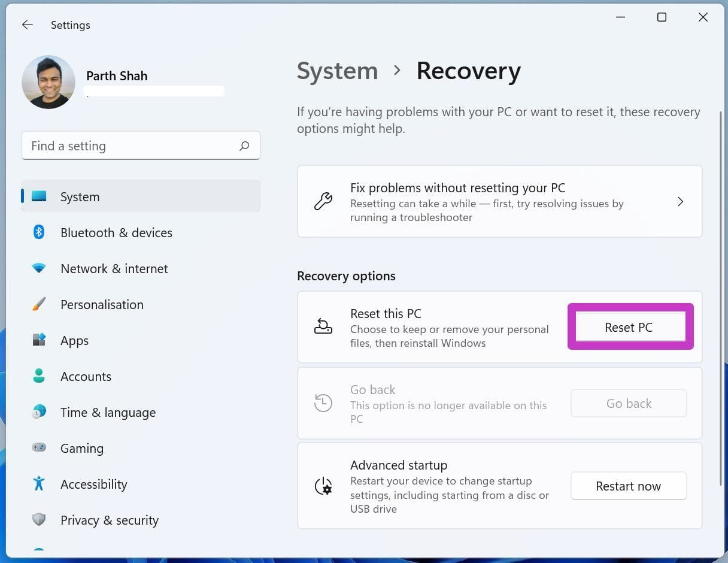Click inside the Find a setting box
Screen dimensions: 728x563
pyautogui.click(x=120, y=146)
